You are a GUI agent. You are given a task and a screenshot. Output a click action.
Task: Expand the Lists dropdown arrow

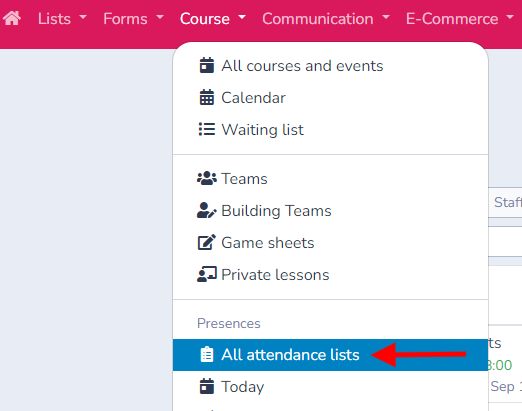click(x=83, y=17)
